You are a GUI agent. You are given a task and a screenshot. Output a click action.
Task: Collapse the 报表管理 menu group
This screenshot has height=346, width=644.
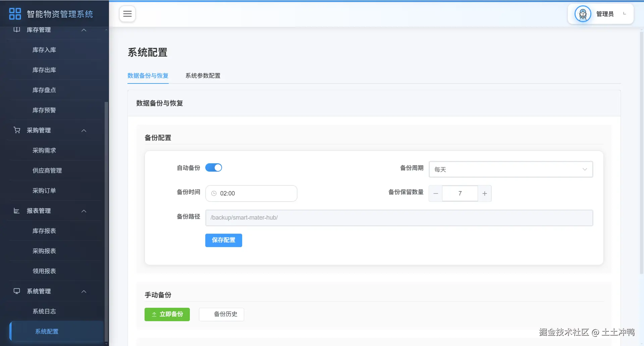(84, 211)
